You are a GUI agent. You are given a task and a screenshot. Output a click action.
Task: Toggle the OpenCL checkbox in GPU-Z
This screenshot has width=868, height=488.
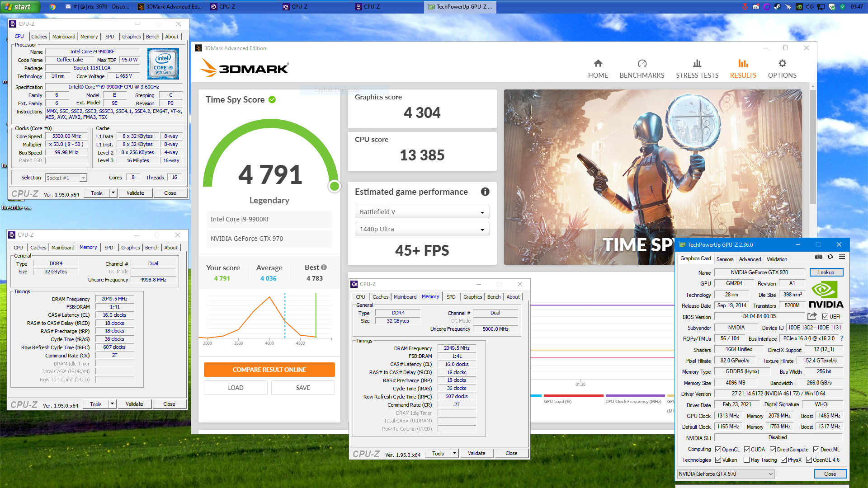click(x=718, y=450)
